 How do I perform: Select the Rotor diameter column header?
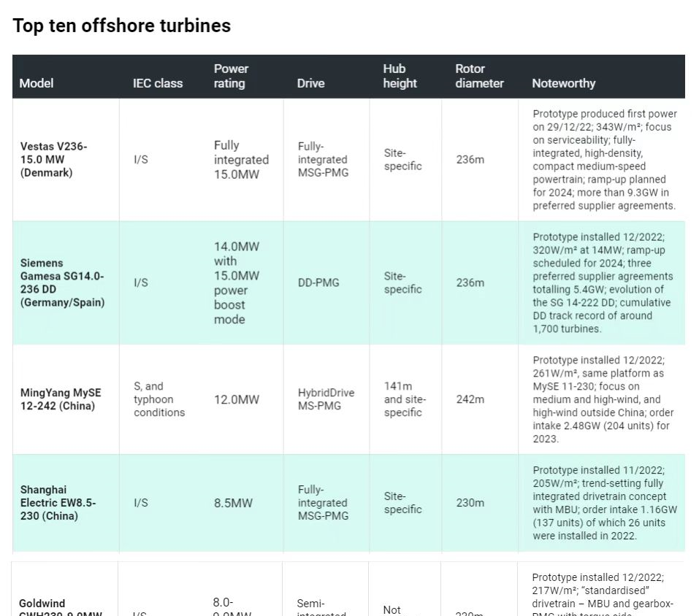(x=479, y=76)
